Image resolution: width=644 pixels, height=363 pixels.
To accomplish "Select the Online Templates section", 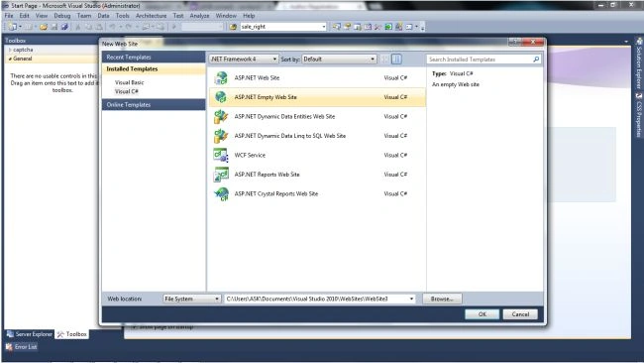I will click(154, 105).
